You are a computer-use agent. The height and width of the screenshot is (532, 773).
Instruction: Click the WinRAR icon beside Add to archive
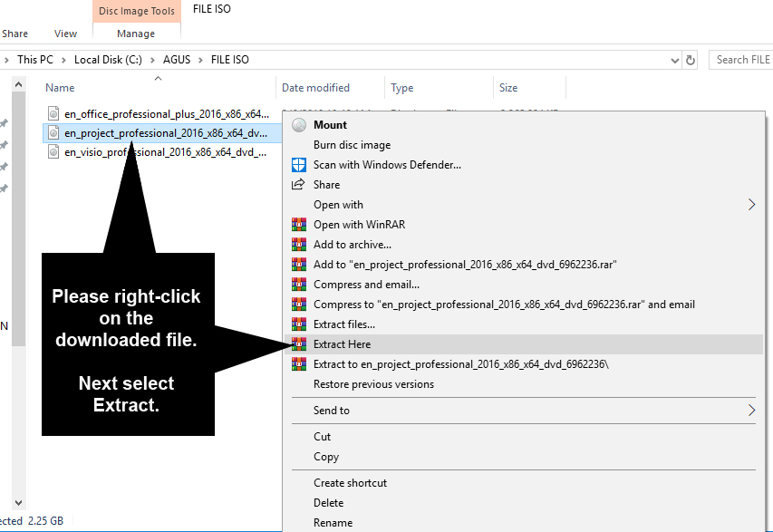click(299, 245)
